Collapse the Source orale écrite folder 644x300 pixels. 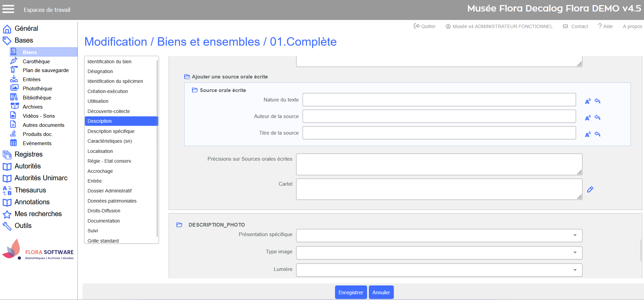(x=195, y=90)
